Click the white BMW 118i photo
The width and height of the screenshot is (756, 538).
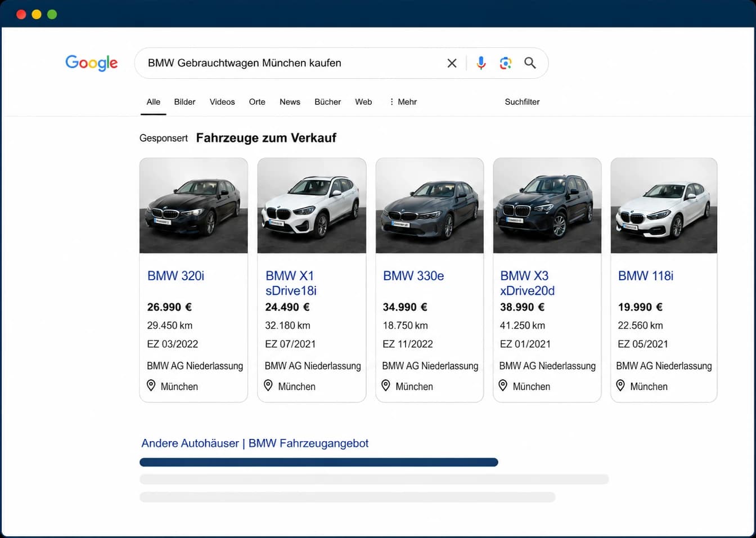tap(664, 206)
